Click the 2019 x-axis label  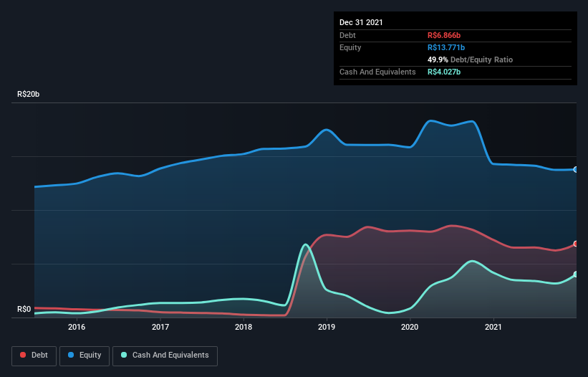click(327, 327)
